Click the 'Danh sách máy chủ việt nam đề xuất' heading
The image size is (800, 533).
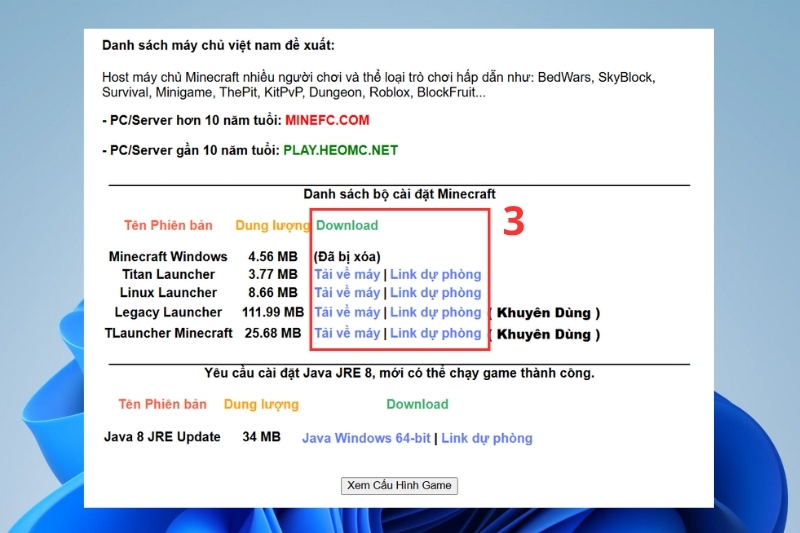218,45
